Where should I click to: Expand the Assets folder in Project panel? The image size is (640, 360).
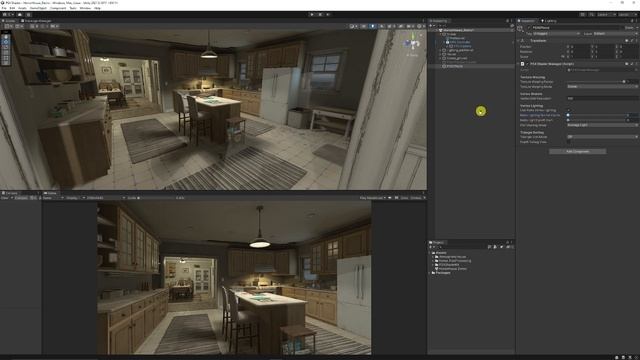click(x=430, y=253)
